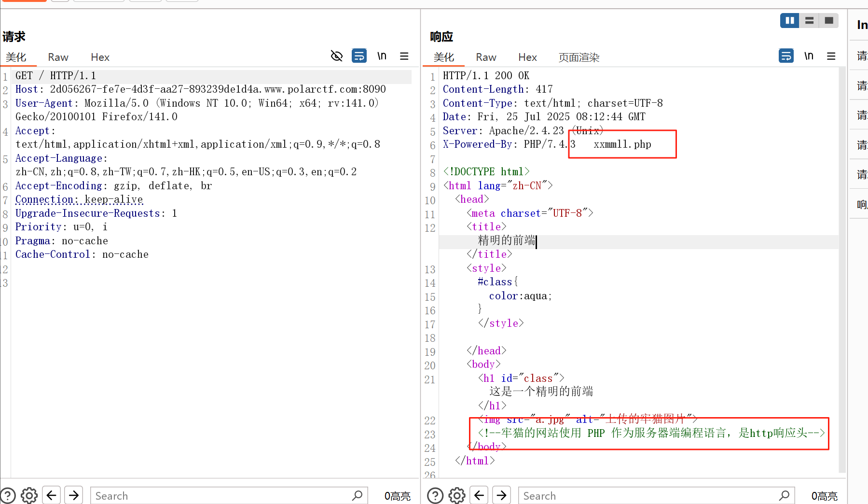Click the magnifier icon in response search box
Viewport: 868px width, 504px height.
pos(785,495)
